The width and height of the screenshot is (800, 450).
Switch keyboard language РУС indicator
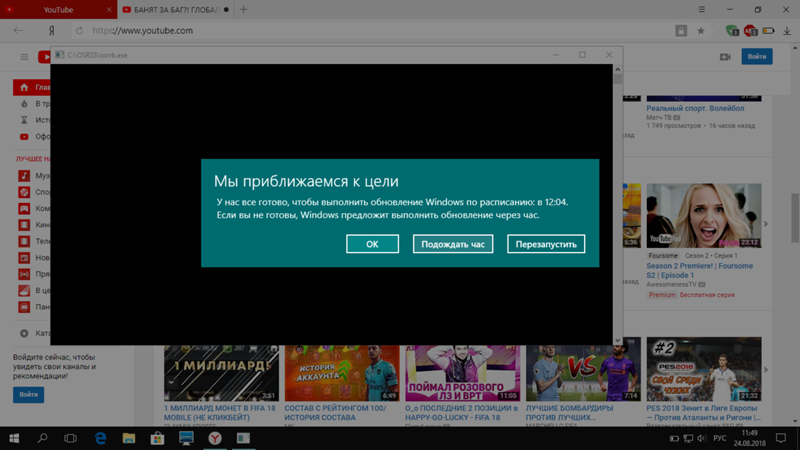tap(719, 438)
